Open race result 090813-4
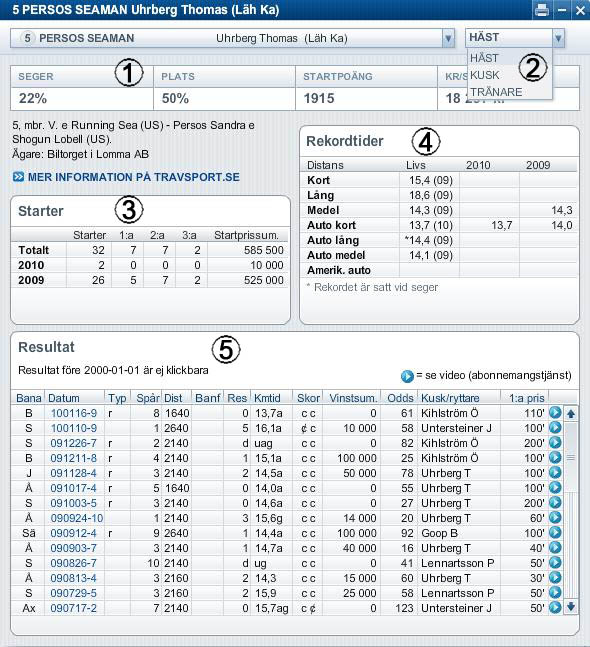Image resolution: width=590 pixels, height=647 pixels. [x=73, y=578]
